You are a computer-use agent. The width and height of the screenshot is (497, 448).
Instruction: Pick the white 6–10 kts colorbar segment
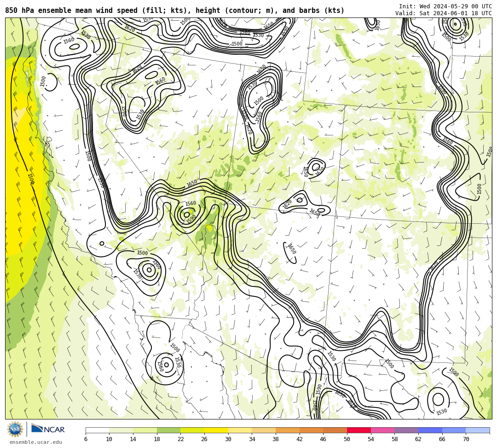pyautogui.click(x=97, y=430)
